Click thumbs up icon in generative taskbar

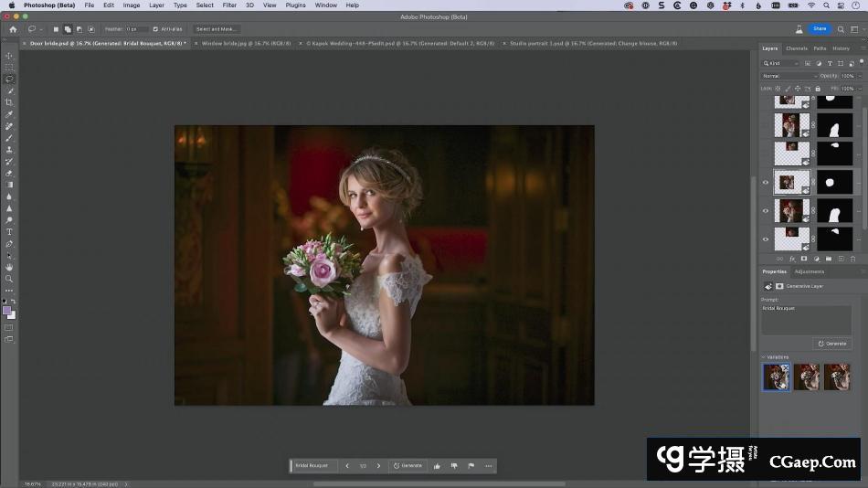pyautogui.click(x=437, y=466)
